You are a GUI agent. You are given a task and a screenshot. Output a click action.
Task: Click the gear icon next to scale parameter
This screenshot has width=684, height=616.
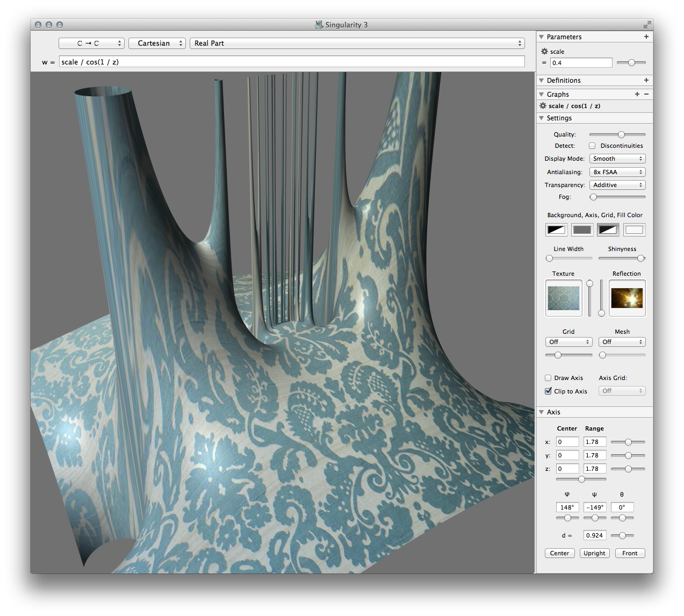pyautogui.click(x=544, y=52)
